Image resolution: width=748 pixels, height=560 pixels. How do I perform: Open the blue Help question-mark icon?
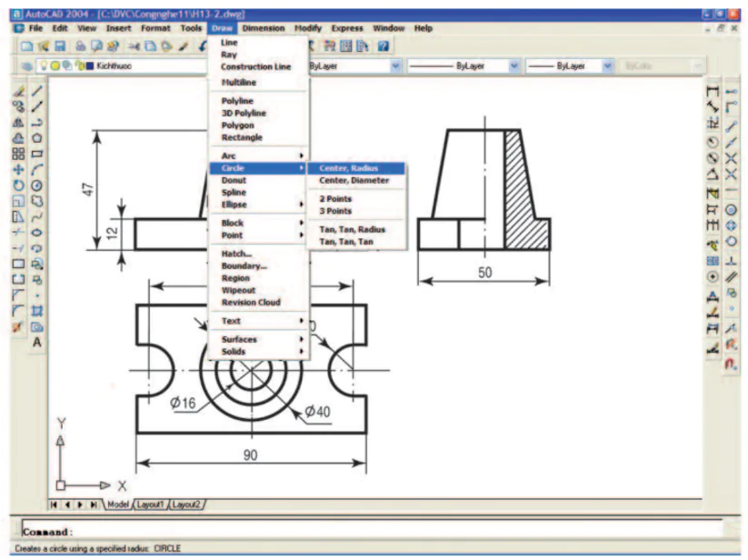click(x=383, y=46)
